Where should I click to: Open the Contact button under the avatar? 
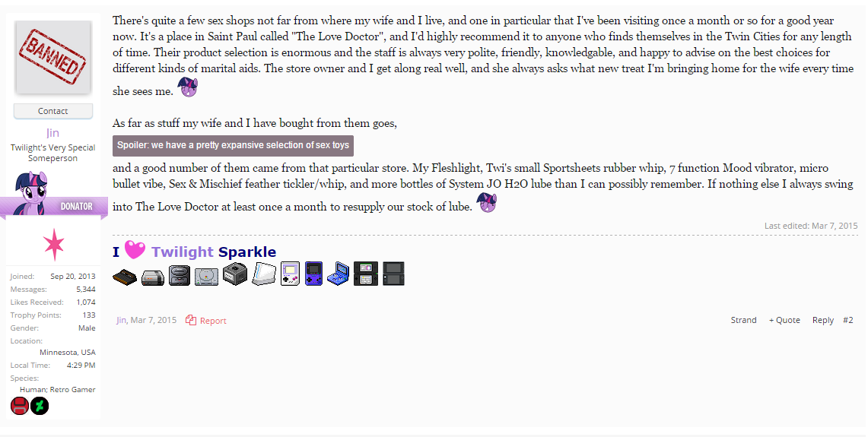point(52,111)
